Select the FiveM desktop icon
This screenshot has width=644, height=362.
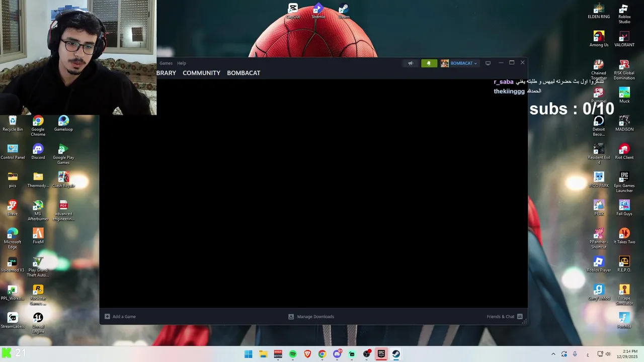tap(38, 236)
